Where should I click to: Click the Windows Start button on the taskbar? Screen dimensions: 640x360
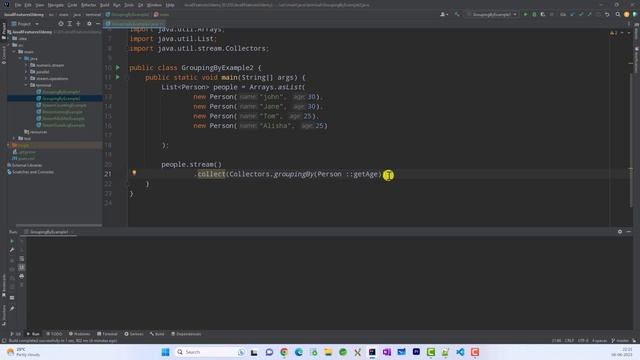165,352
